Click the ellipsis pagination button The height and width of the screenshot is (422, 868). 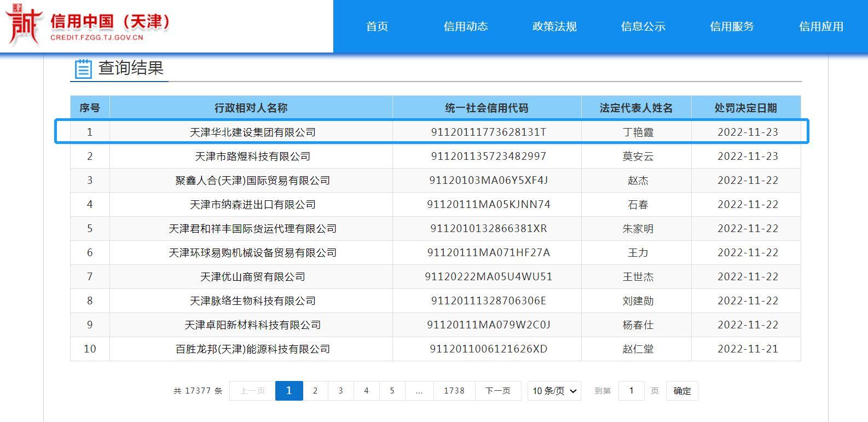[x=419, y=391]
